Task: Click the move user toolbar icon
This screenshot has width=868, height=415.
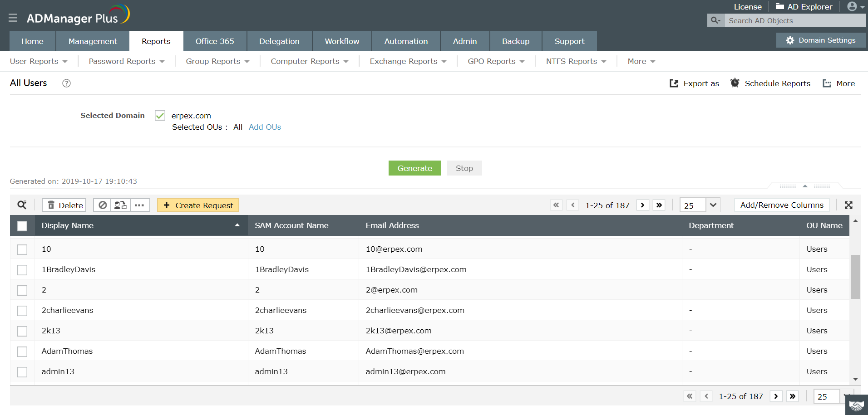Action: (x=119, y=205)
